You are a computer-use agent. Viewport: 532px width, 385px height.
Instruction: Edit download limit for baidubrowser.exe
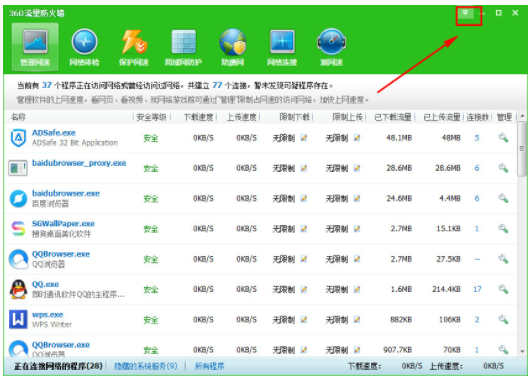[304, 198]
